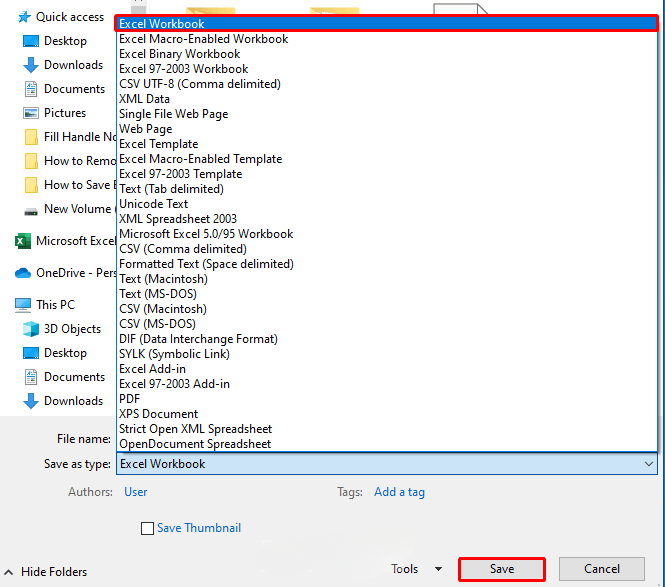Screen dimensions: 665x587
Task: Select Excel Binary Workbook option
Action: (x=386, y=54)
